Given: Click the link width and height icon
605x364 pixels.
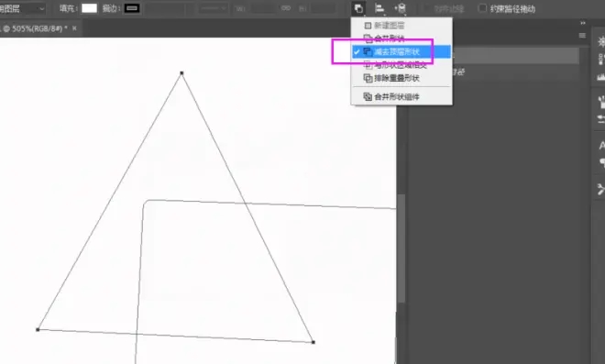Looking at the screenshot, I should click(286, 8).
